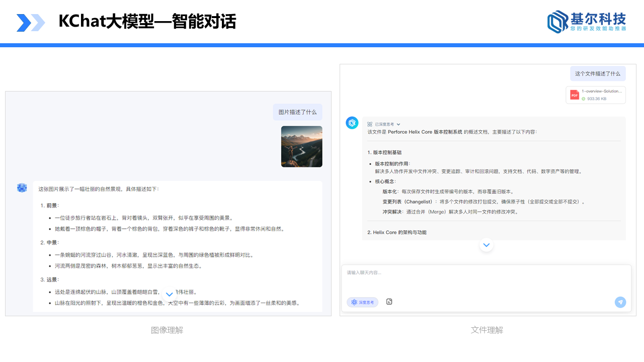Open the 1-overview-Solution PDF attachment card

pos(596,95)
